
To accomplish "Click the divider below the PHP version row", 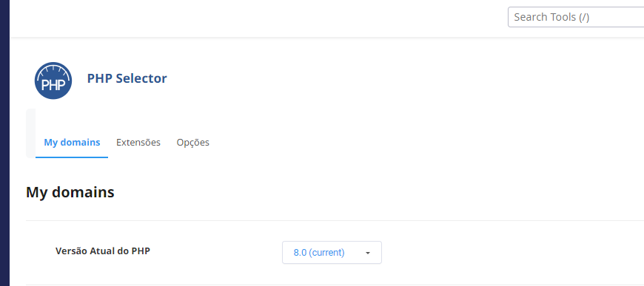I will click(335, 285).
